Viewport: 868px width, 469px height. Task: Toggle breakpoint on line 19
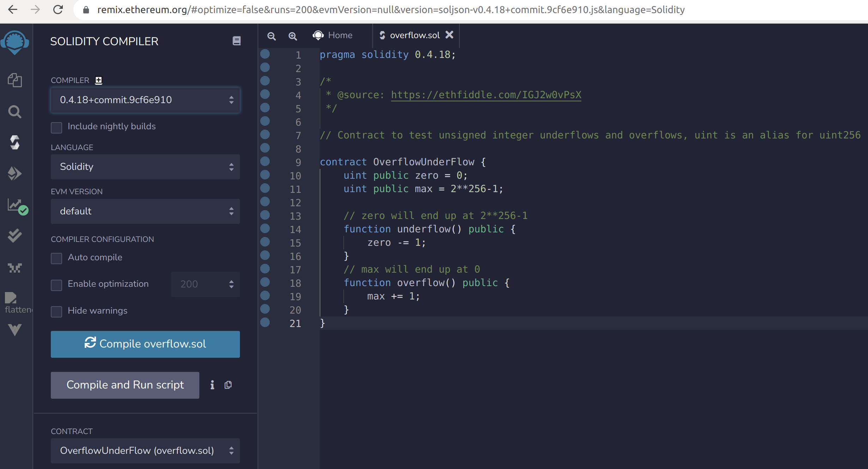coord(265,296)
